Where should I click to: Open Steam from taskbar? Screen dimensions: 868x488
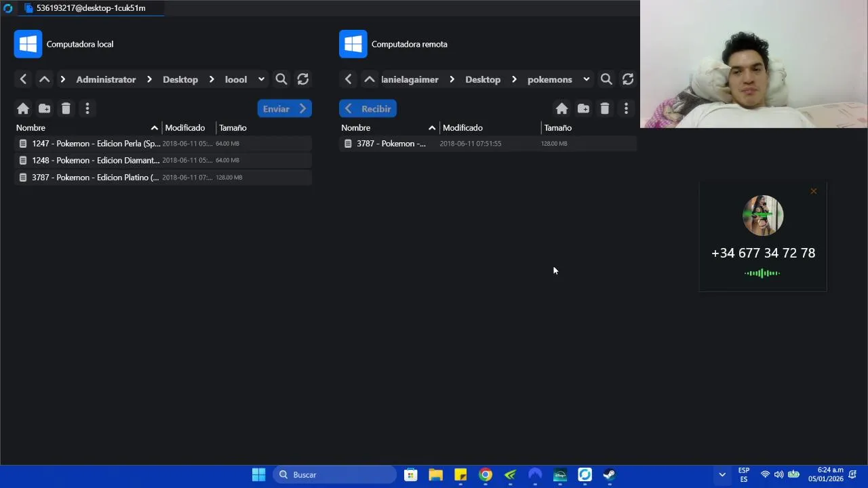pos(610,474)
